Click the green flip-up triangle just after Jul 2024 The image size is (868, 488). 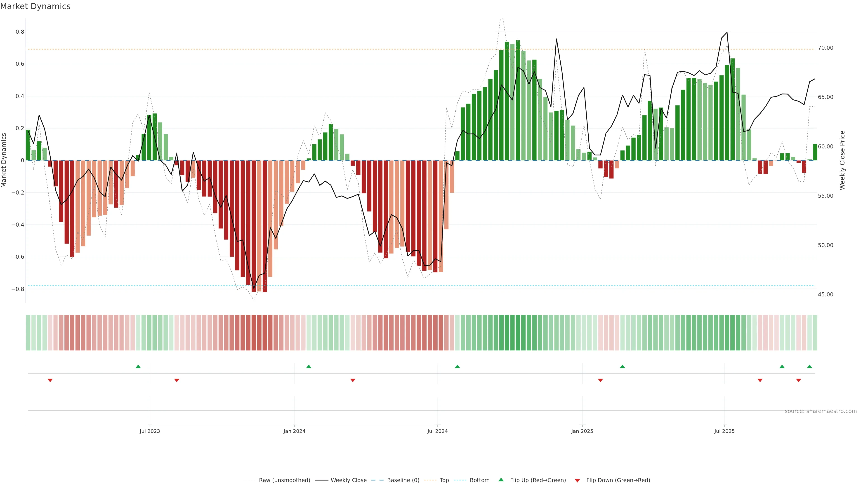click(457, 366)
